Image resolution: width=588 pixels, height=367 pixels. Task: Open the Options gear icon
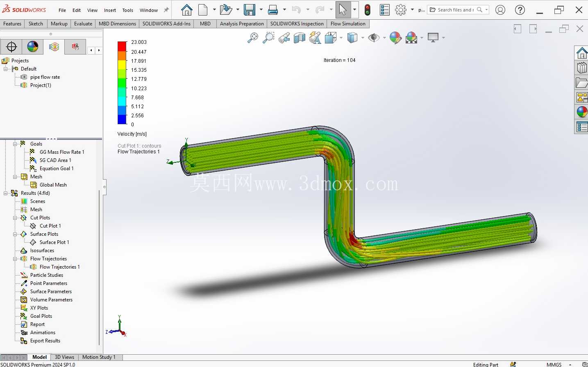[401, 9]
